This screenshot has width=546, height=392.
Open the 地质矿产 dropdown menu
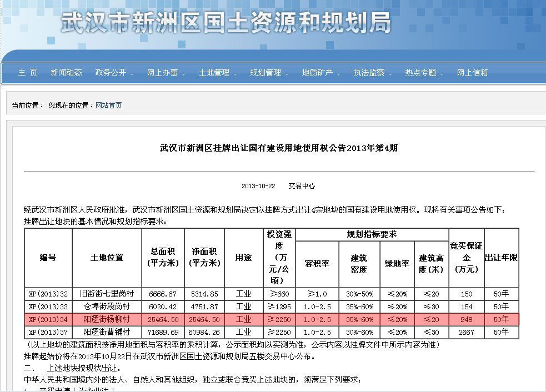click(320, 73)
